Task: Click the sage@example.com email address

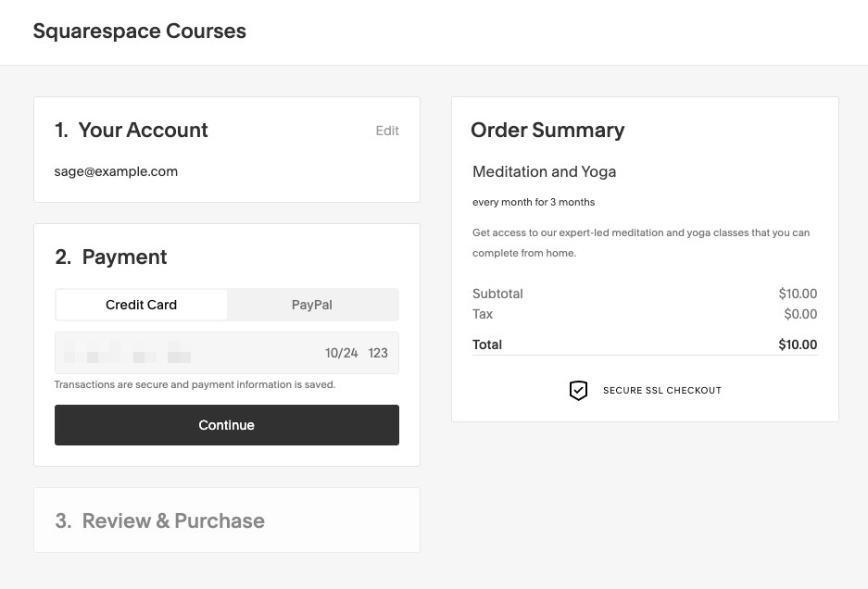Action: point(116,171)
